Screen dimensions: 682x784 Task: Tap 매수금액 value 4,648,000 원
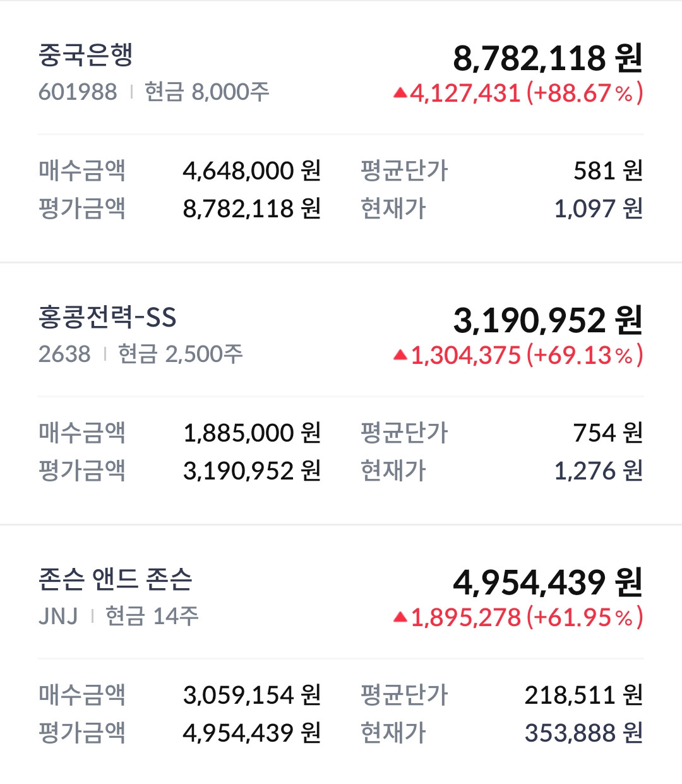(252, 171)
